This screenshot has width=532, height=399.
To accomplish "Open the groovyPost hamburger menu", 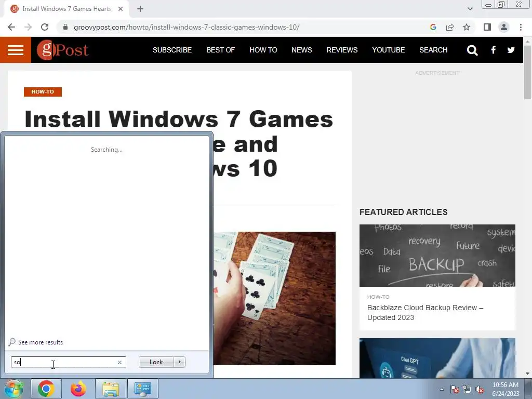I will click(x=16, y=50).
